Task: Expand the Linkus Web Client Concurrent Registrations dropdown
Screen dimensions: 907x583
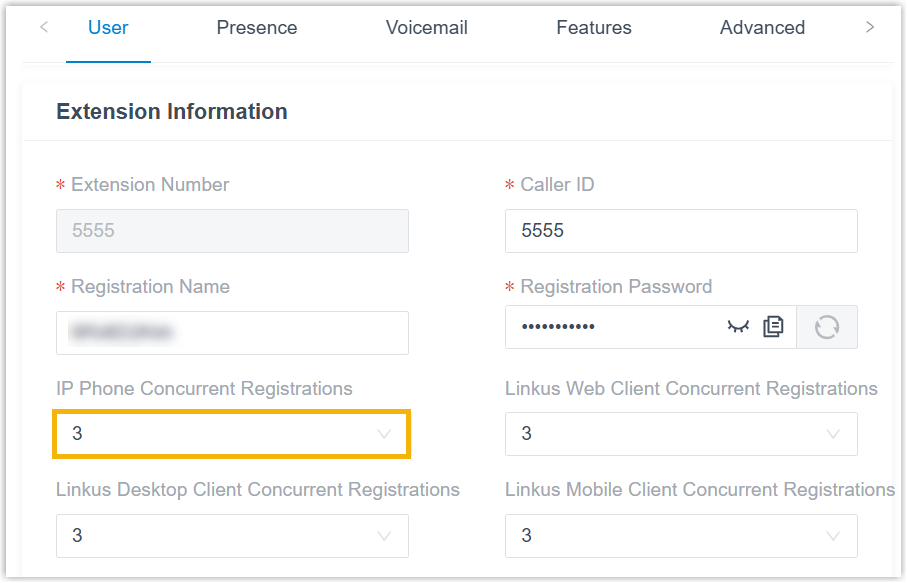Action: point(681,434)
